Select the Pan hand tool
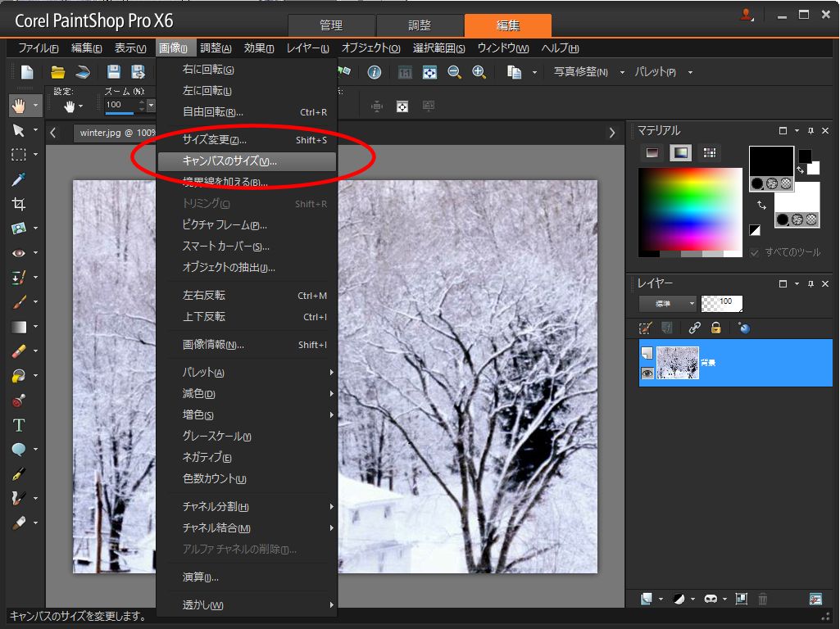Image resolution: width=840 pixels, height=629 pixels. 19,106
